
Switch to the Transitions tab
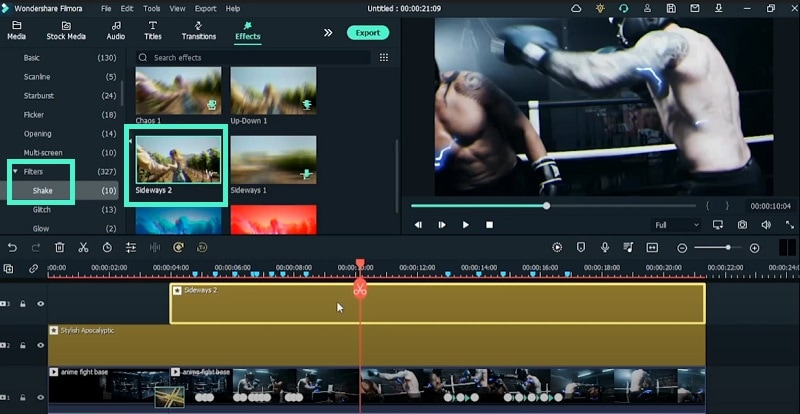tap(198, 31)
